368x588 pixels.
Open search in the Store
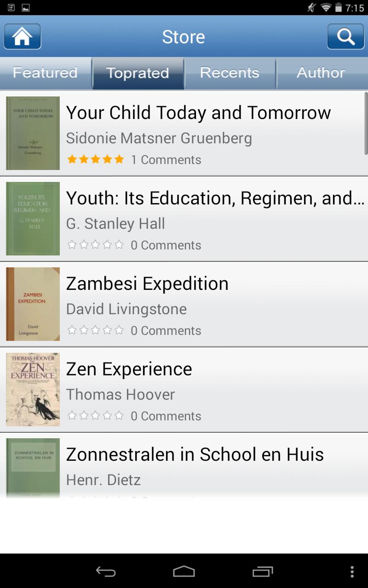[x=345, y=36]
